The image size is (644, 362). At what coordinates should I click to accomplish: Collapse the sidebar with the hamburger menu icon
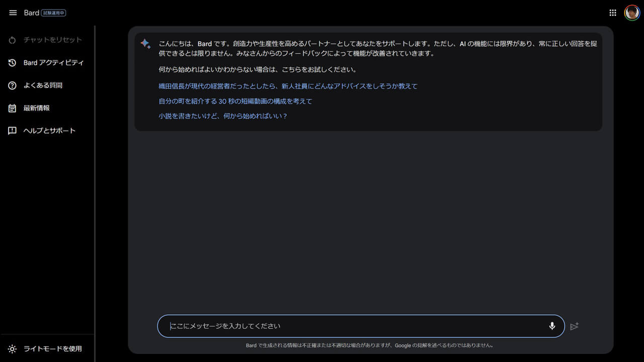point(13,13)
